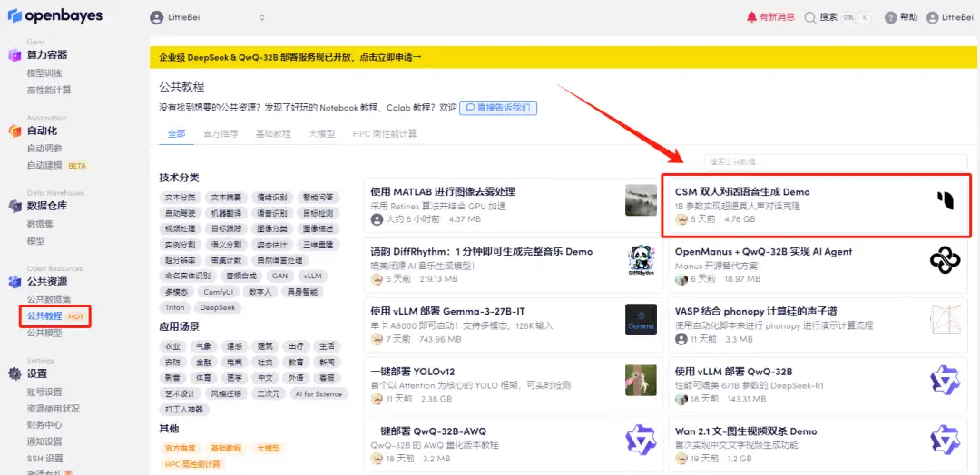The image size is (980, 475).
Task: Focus the 搜索公共教程 search field
Action: click(x=836, y=161)
